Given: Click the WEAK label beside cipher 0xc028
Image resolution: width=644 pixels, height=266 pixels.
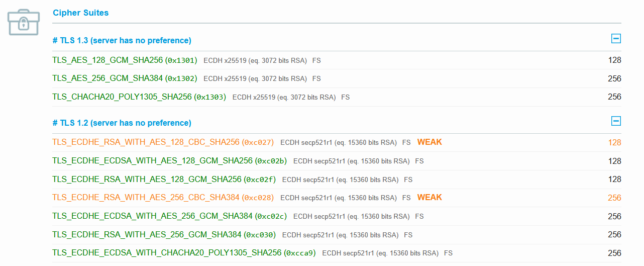Looking at the screenshot, I should [x=430, y=198].
